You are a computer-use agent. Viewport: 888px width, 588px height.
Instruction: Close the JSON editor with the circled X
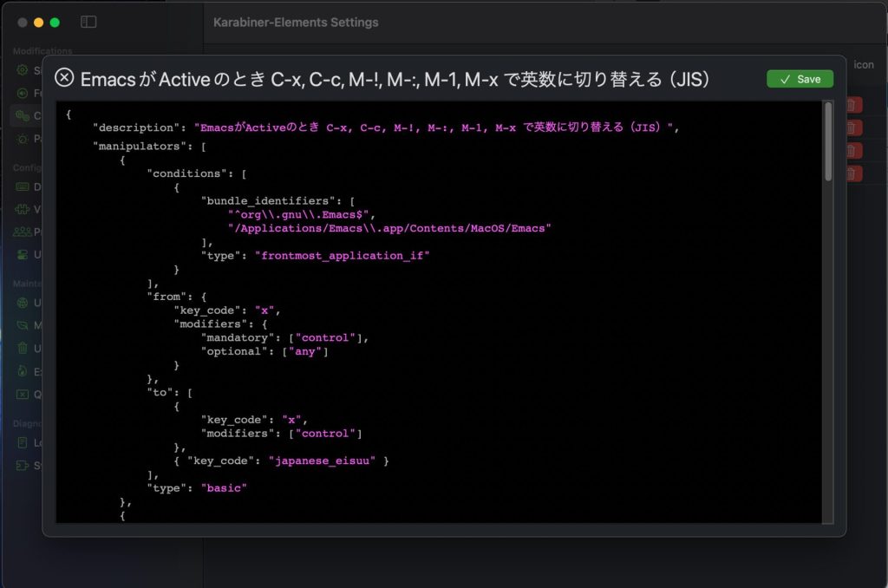[64, 77]
